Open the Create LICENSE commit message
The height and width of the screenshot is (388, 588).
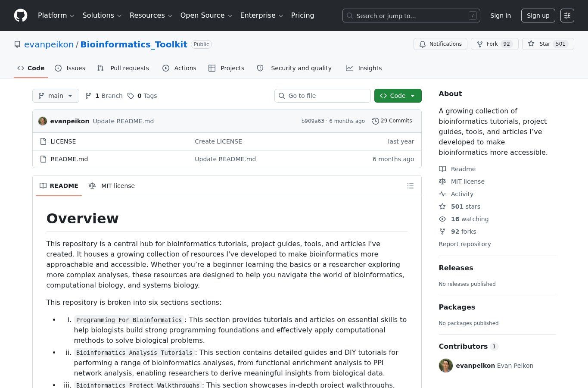coord(218,141)
